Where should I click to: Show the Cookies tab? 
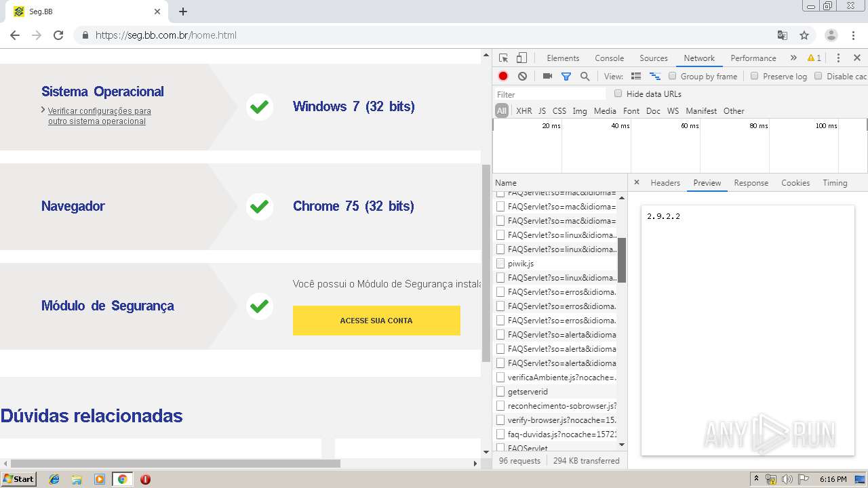795,183
